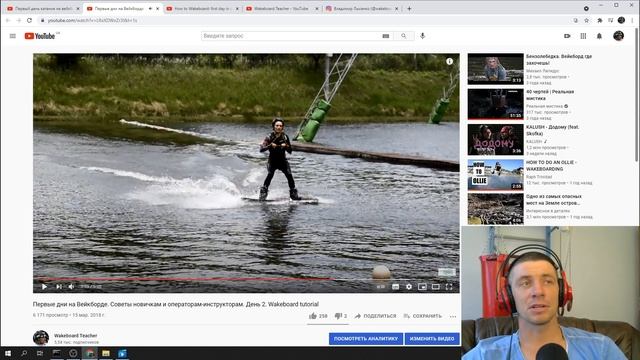The height and width of the screenshot is (360, 640).
Task: Switch player to miniplayer mode
Action: (422, 287)
